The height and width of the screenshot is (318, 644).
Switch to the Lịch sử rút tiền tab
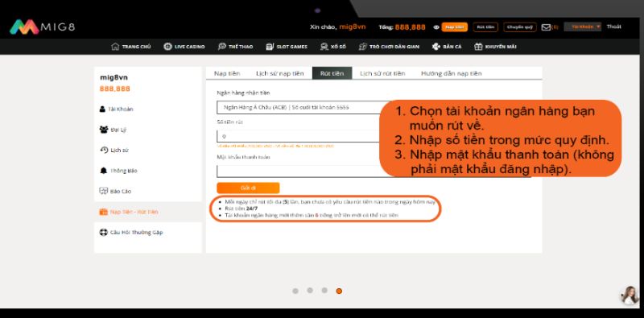382,73
